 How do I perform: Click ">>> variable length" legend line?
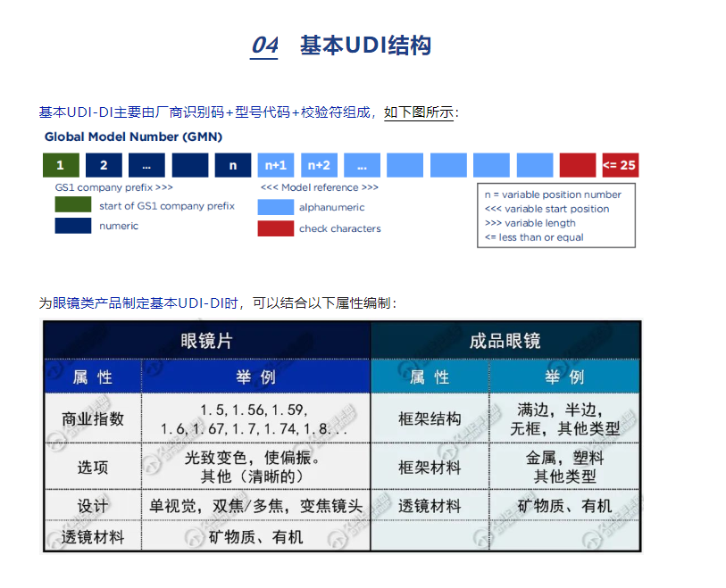click(x=530, y=223)
